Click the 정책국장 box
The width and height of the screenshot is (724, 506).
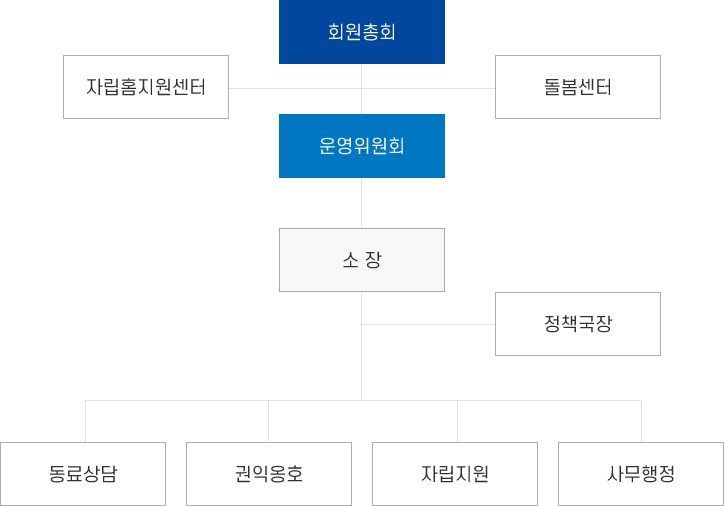pos(577,324)
